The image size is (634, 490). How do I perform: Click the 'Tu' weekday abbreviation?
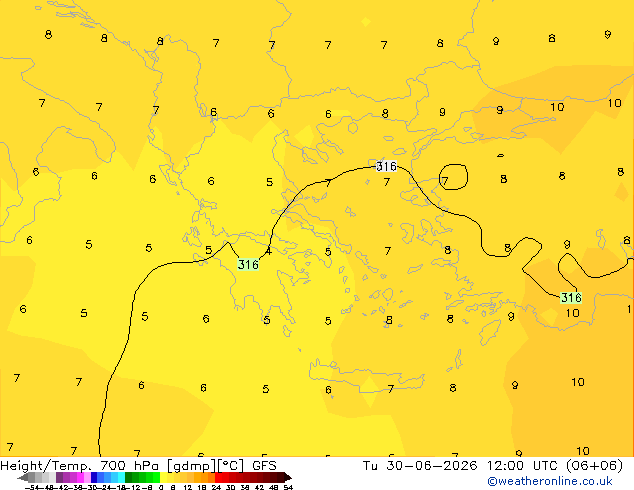[x=370, y=466]
